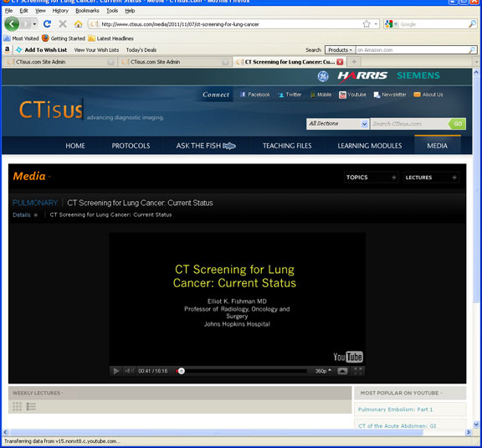Click the video progress seek bar
Image resolution: width=482 pixels, height=448 pixels.
(x=241, y=371)
